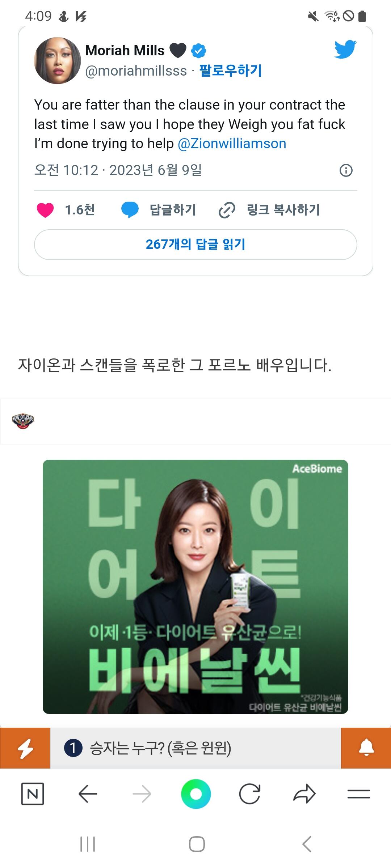This screenshot has height=868, width=391.
Task: Open the browser hamburger menu
Action: point(359,794)
